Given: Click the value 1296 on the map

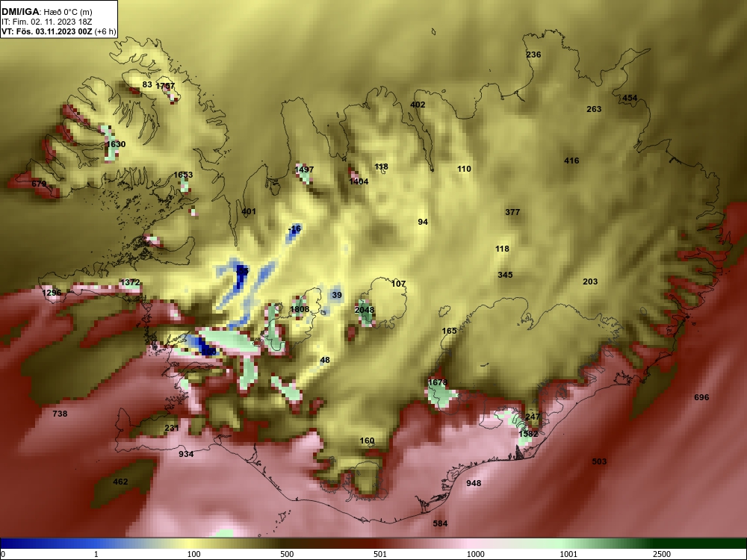Looking at the screenshot, I should point(52,293).
